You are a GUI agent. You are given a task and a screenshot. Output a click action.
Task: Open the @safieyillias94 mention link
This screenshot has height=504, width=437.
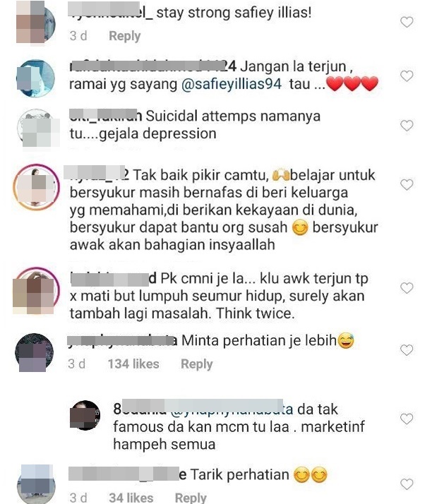232,84
